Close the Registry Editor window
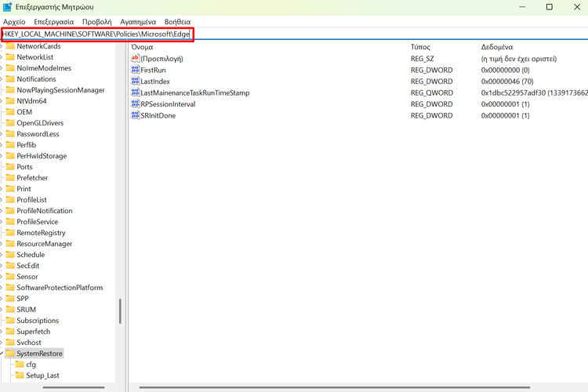The image size is (588, 392). click(x=577, y=7)
